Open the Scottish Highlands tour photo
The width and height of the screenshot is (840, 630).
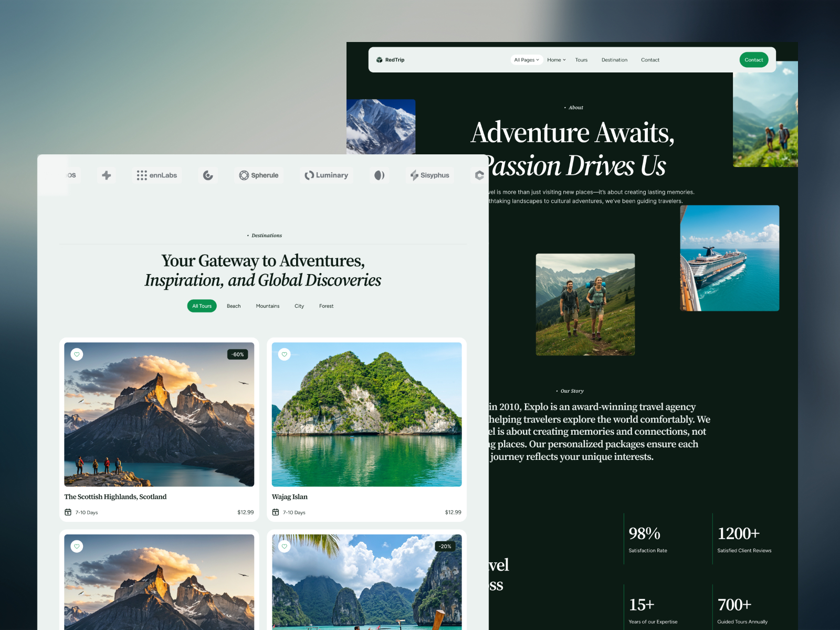159,415
